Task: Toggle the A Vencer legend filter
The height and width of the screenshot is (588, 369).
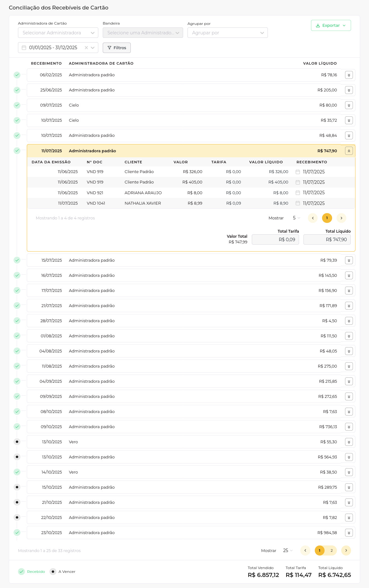Action: coord(62,572)
